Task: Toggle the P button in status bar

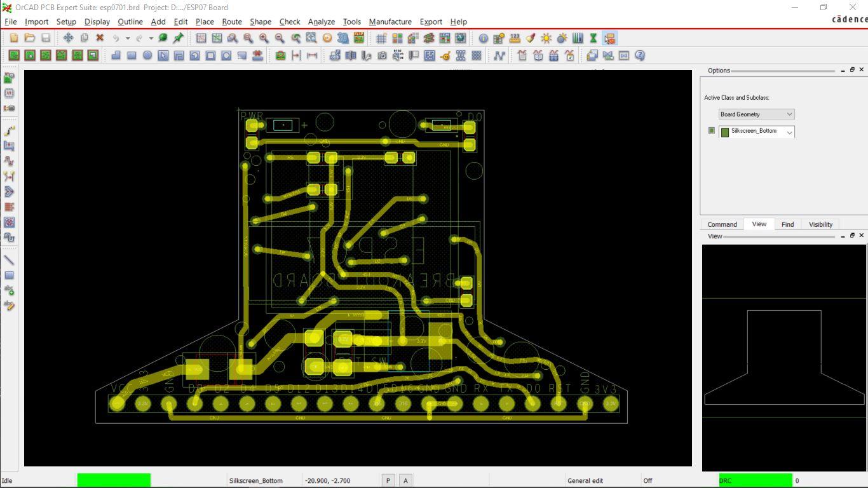Action: pos(388,480)
